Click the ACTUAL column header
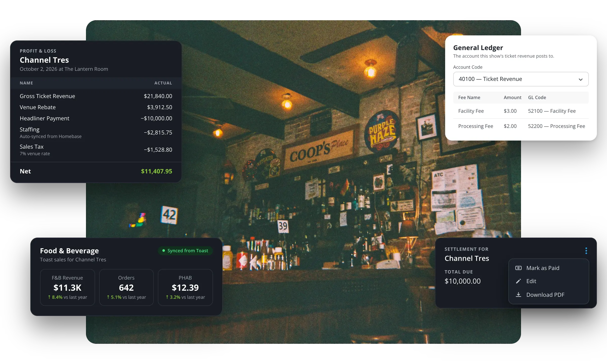 [163, 83]
